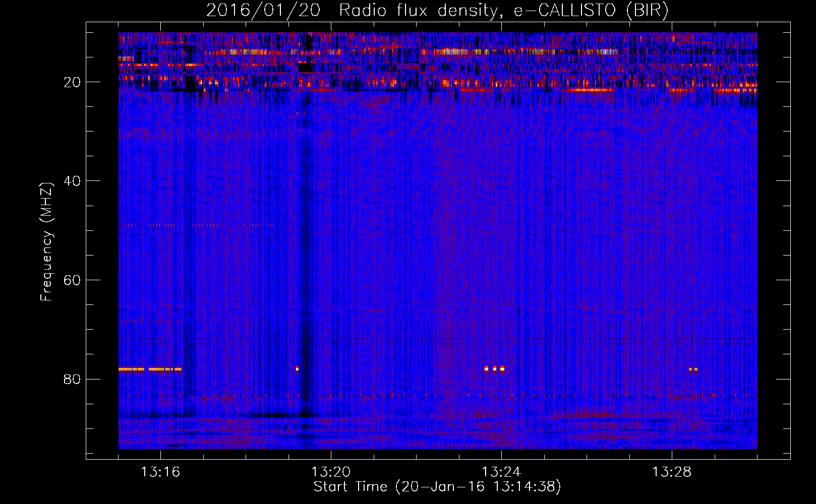Screen dimensions: 816x504
Task: Click the 13:20 time tick label
Action: click(331, 472)
